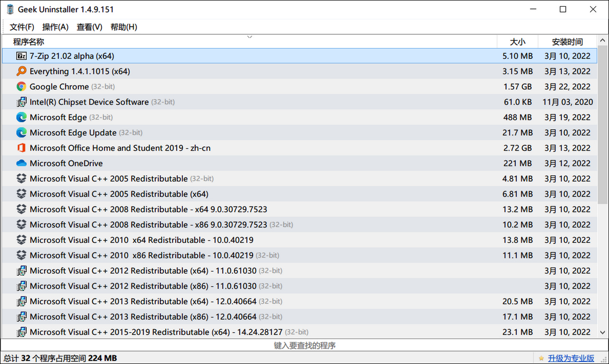609x364 pixels.
Task: Click the scrollbar up arrow
Action: coord(603,40)
